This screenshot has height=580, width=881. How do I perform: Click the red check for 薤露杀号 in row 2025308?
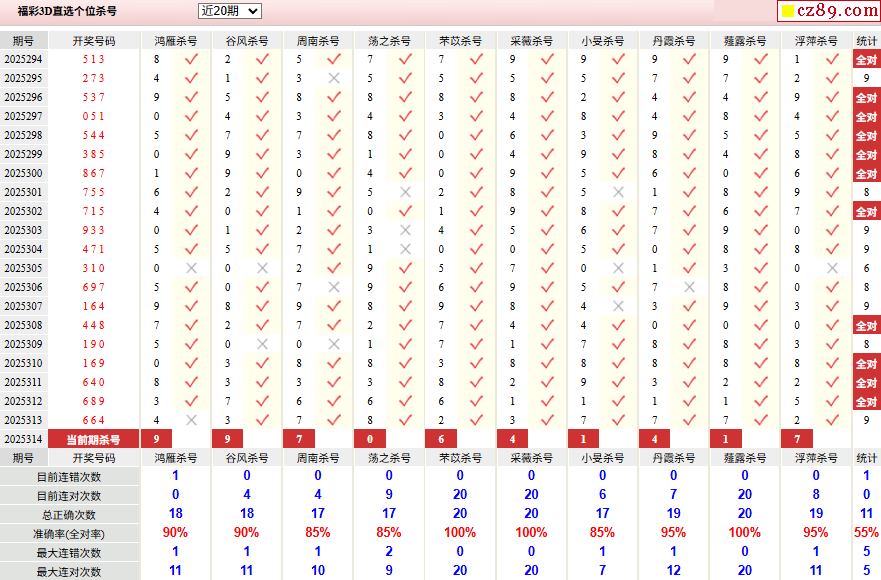point(761,325)
